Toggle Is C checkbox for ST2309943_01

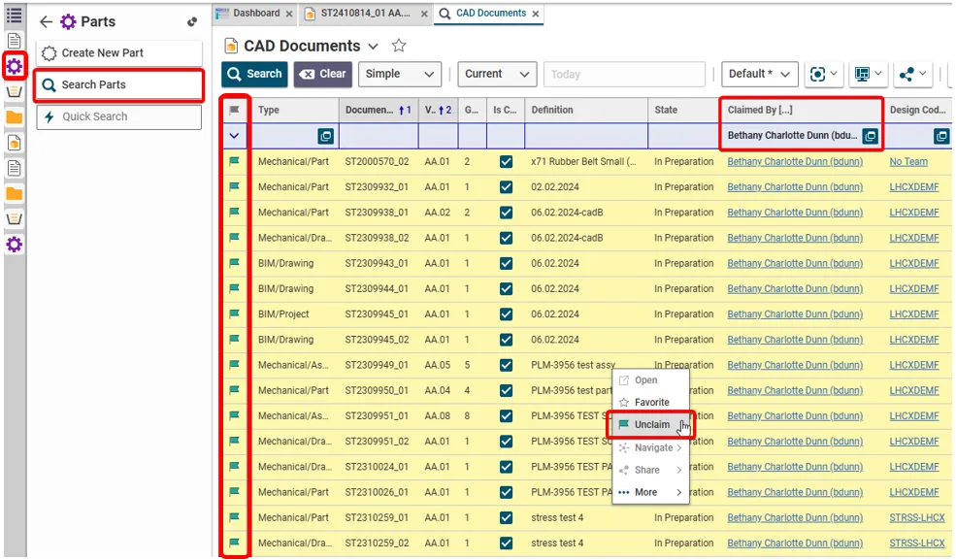point(506,263)
